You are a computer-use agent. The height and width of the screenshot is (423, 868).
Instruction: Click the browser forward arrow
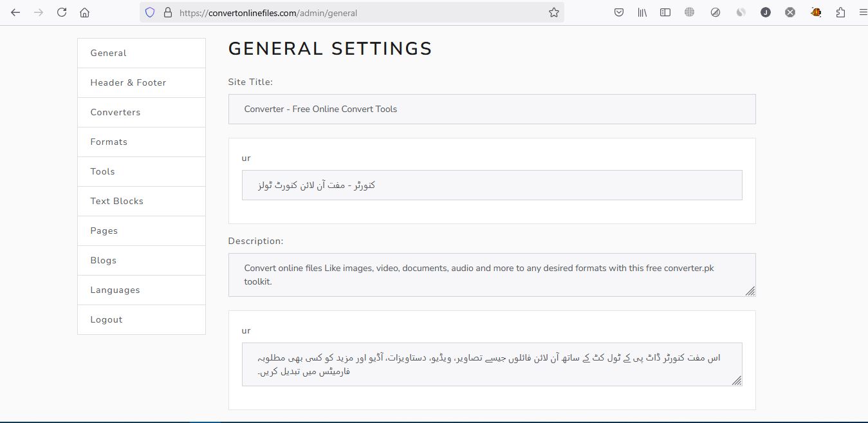(x=39, y=12)
